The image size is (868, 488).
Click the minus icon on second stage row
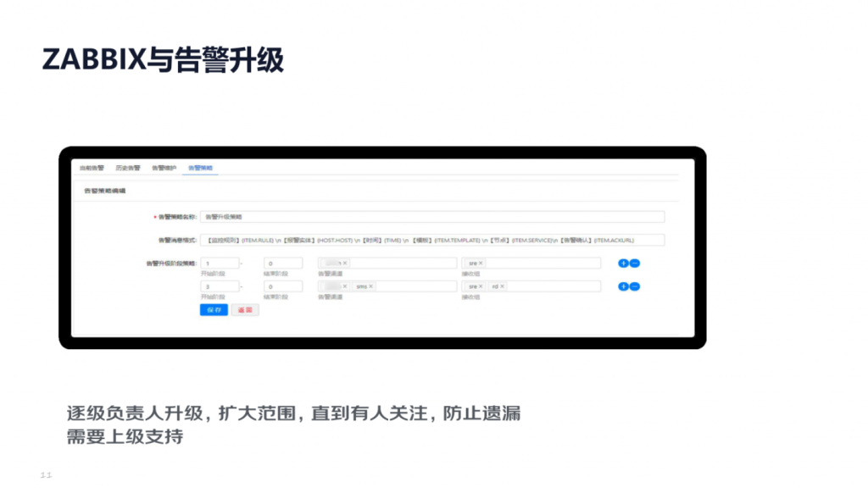[635, 286]
